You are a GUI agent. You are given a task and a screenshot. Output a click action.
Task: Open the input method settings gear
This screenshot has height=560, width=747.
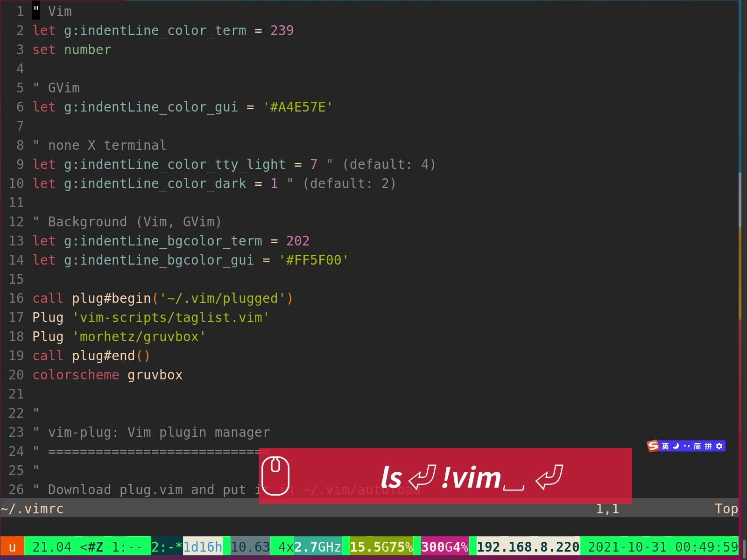(719, 447)
